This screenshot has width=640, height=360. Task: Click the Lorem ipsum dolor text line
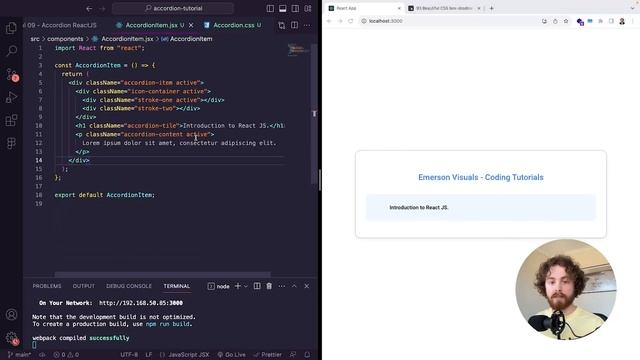point(179,143)
